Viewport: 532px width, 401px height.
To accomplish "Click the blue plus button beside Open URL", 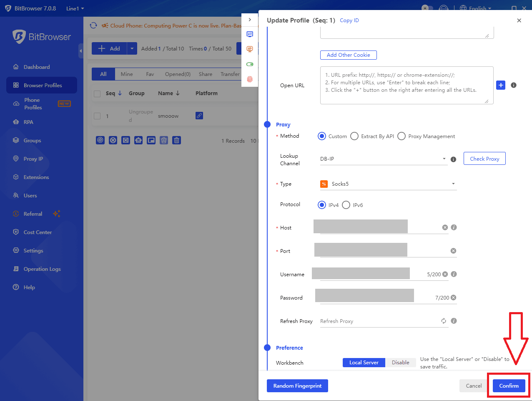I will click(x=501, y=85).
